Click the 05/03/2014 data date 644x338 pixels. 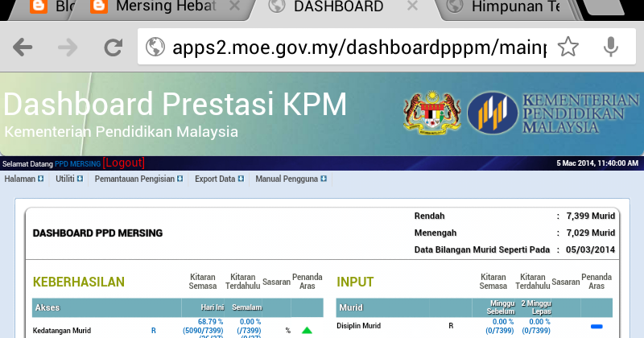tap(590, 249)
